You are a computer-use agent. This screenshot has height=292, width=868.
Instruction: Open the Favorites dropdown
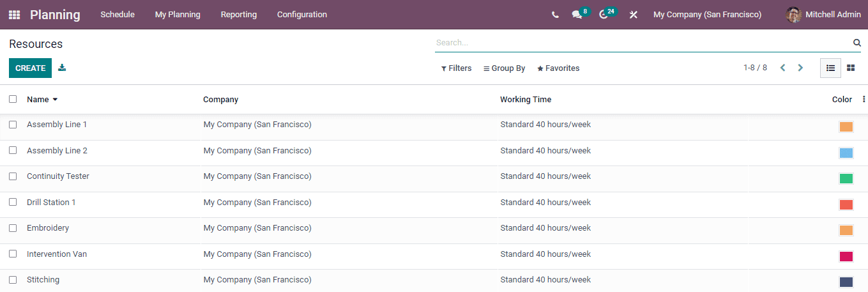558,68
